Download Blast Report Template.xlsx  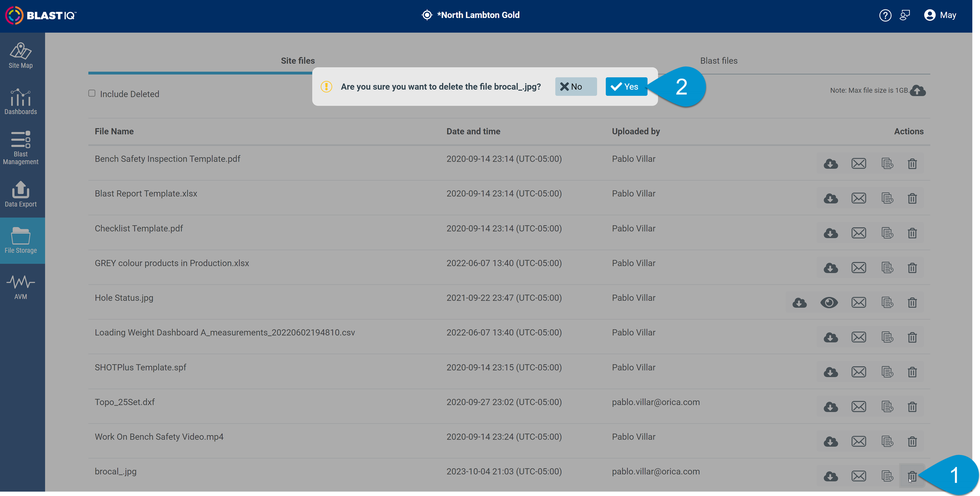(x=830, y=198)
